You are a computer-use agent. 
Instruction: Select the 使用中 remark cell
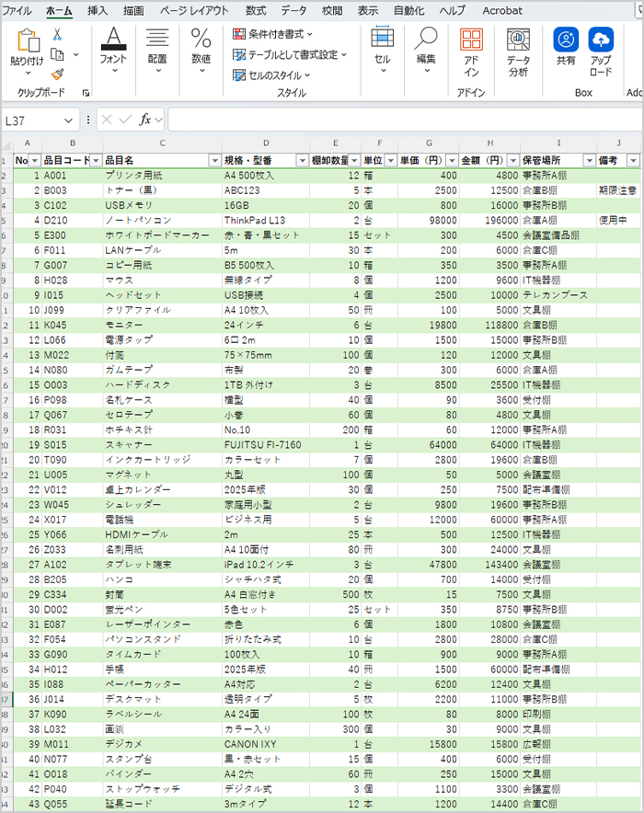(618, 221)
